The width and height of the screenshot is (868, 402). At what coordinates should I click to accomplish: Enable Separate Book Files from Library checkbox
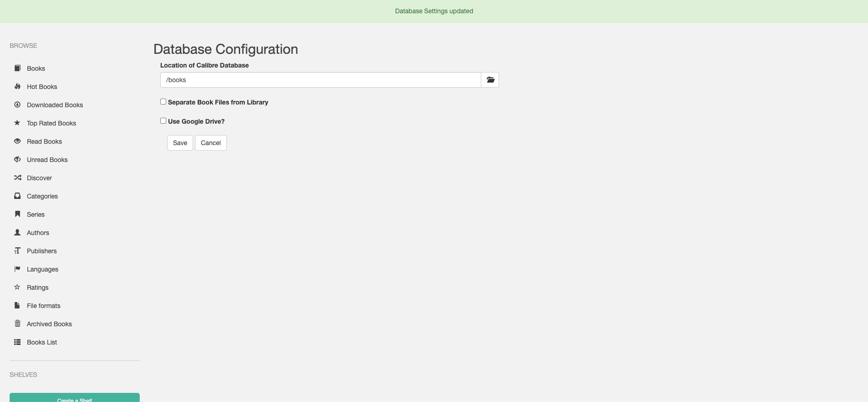(163, 102)
